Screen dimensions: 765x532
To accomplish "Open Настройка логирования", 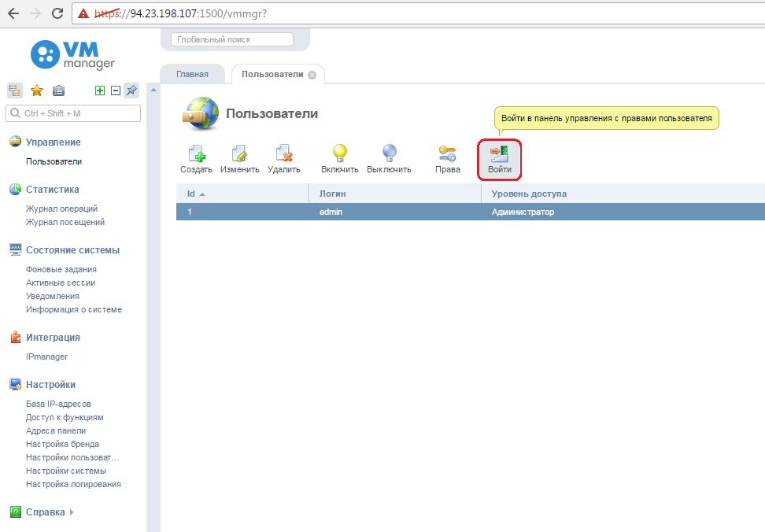I will pyautogui.click(x=73, y=484).
